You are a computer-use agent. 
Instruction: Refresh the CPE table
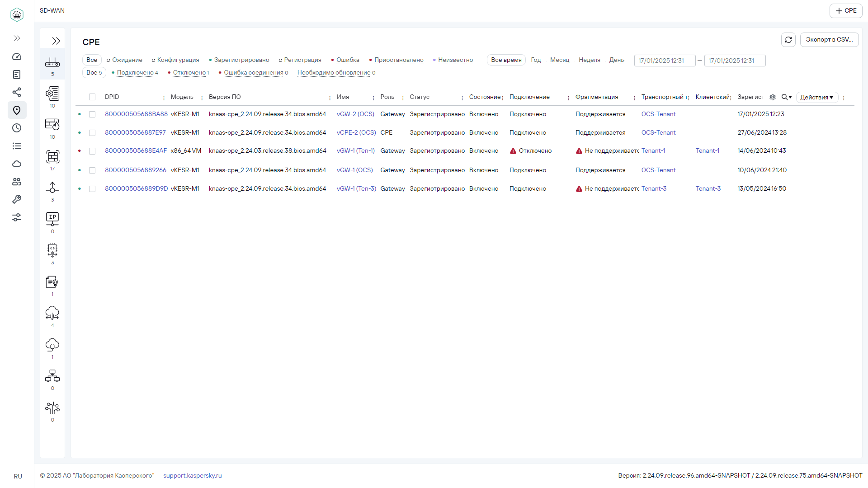tap(788, 40)
